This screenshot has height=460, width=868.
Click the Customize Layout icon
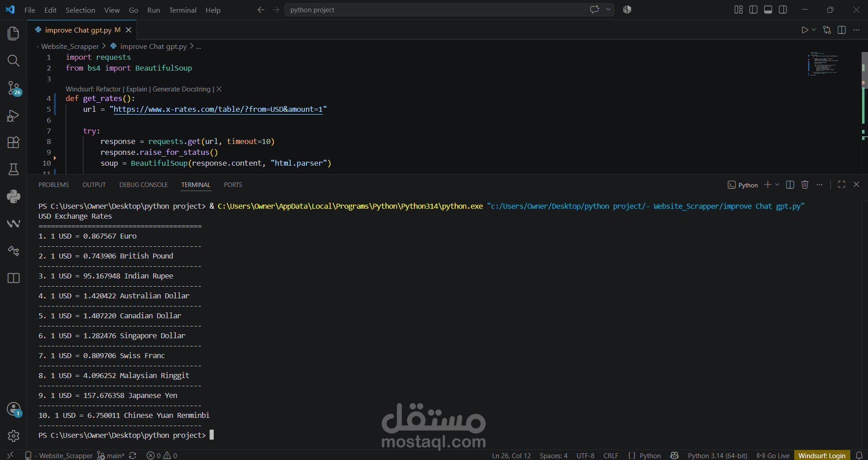click(x=739, y=10)
